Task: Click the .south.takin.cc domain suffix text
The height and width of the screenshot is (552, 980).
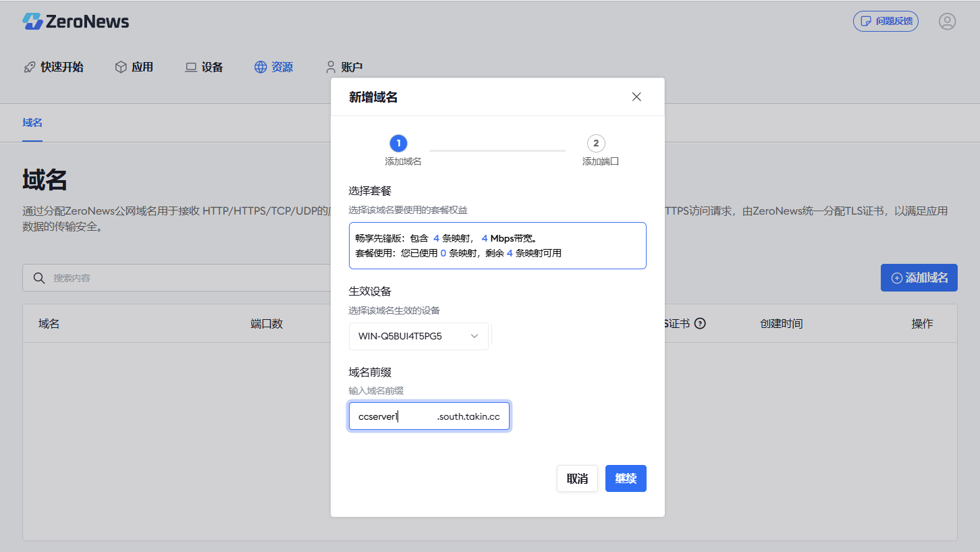Action: click(468, 416)
